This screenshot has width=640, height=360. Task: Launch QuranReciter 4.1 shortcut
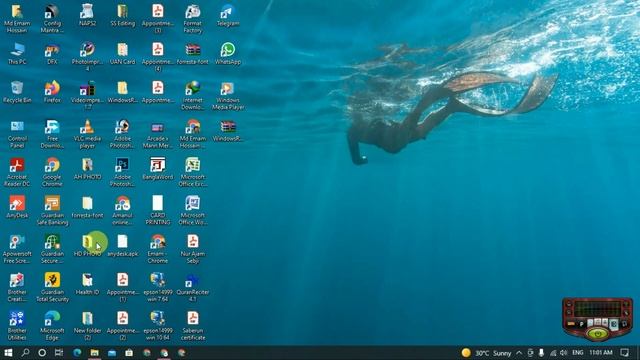193,287
